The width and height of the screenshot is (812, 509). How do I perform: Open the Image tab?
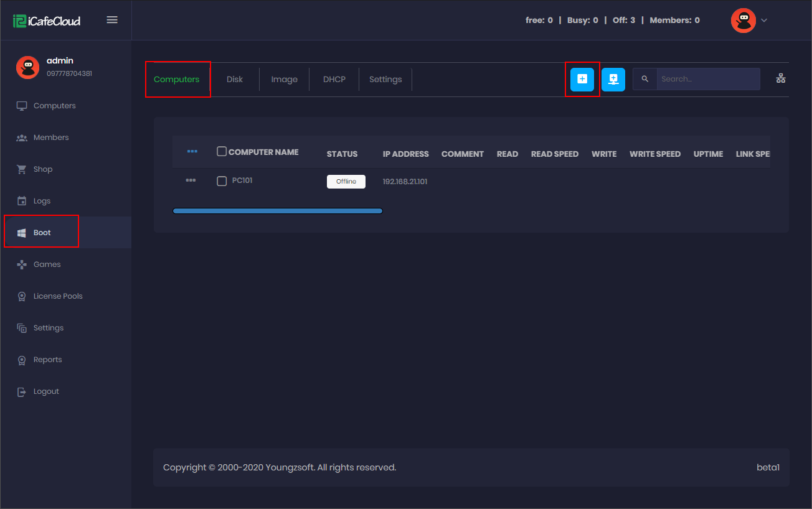tap(284, 79)
